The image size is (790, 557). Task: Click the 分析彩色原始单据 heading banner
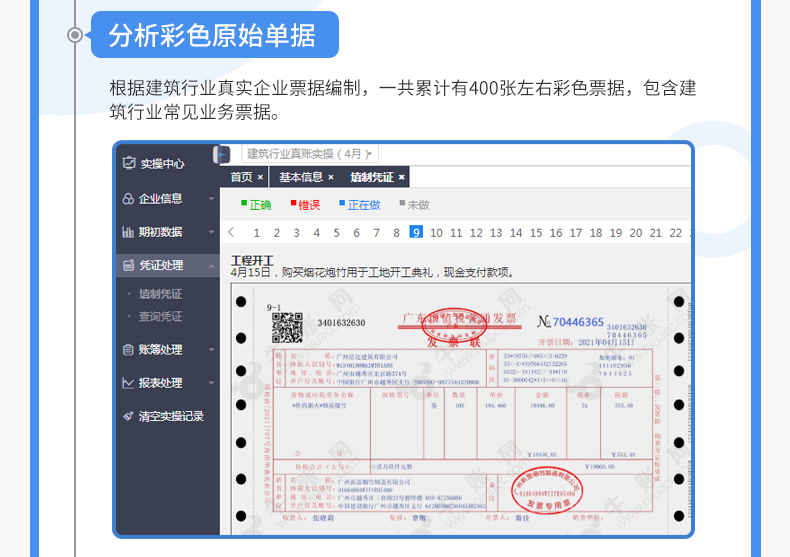point(215,35)
